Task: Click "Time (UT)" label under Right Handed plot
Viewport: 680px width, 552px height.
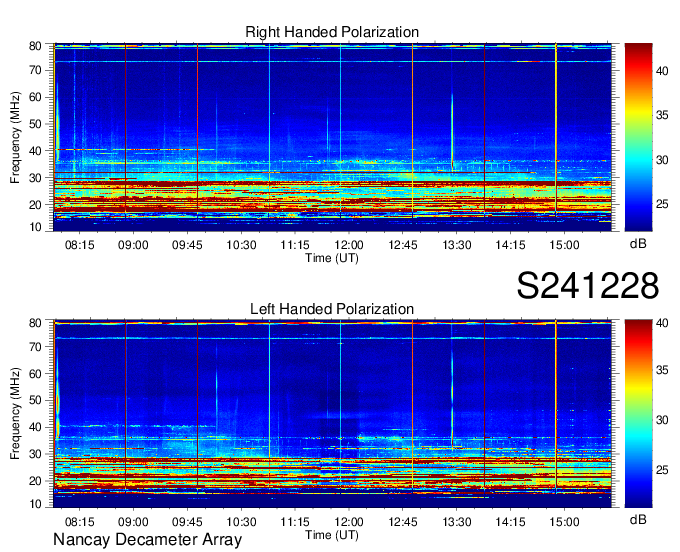Action: click(332, 258)
